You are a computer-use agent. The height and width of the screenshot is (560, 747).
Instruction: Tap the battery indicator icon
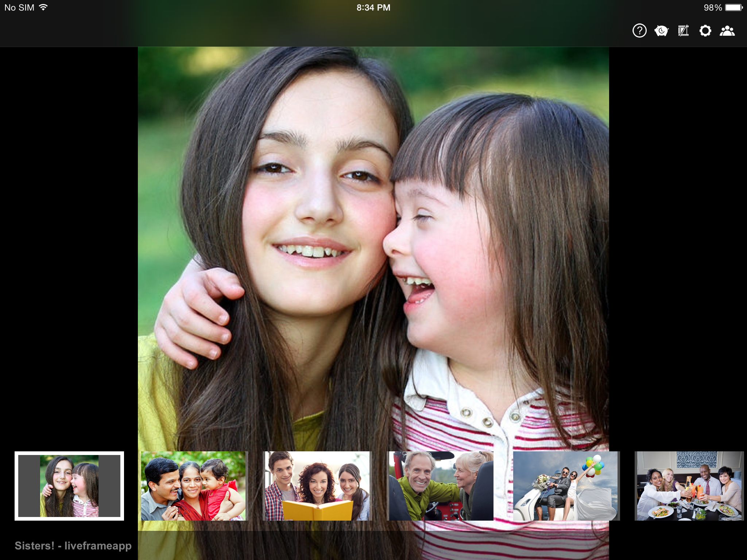tap(734, 7)
